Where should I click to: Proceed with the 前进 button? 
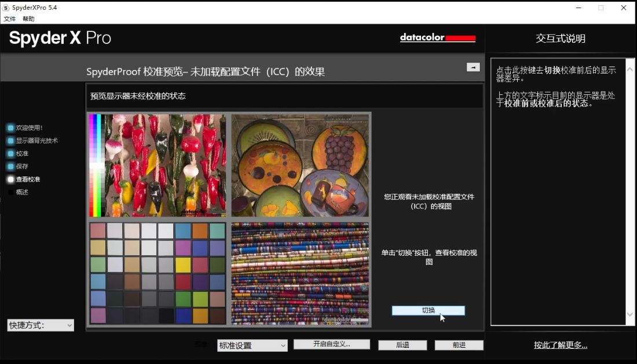pos(459,345)
